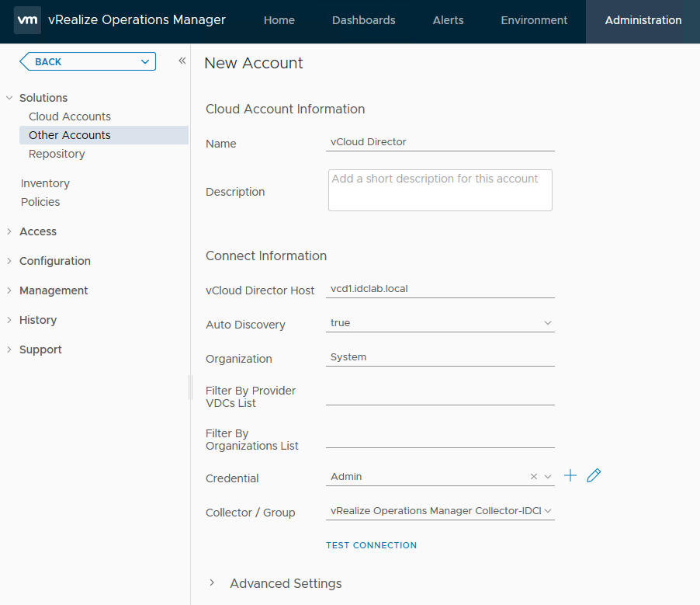Switch to the Dashboards tab
700x605 pixels.
click(x=363, y=20)
